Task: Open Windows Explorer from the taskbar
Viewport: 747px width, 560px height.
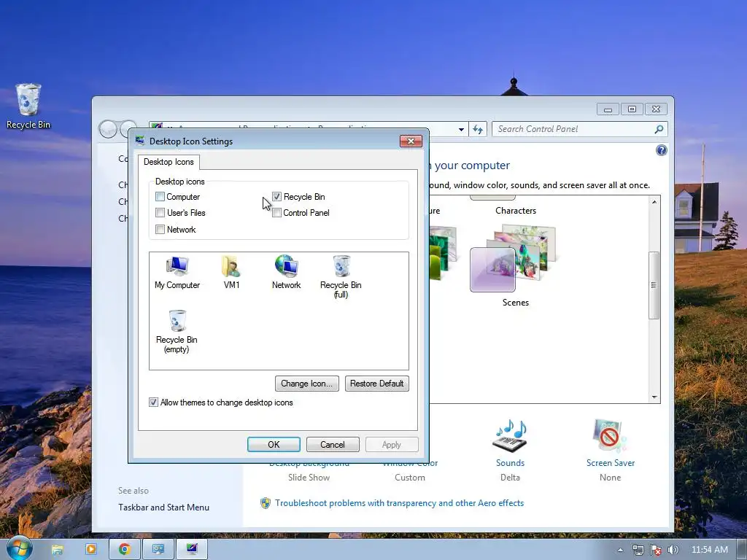Action: tap(57, 550)
